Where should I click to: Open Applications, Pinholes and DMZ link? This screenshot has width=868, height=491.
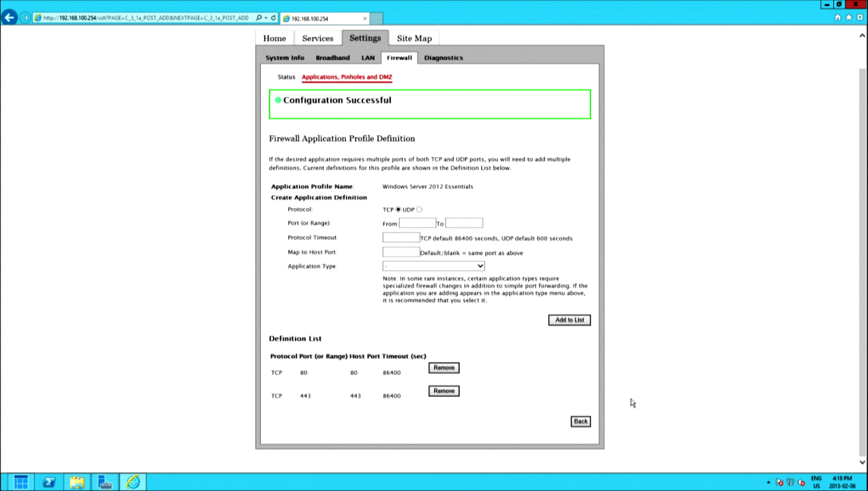coord(347,77)
